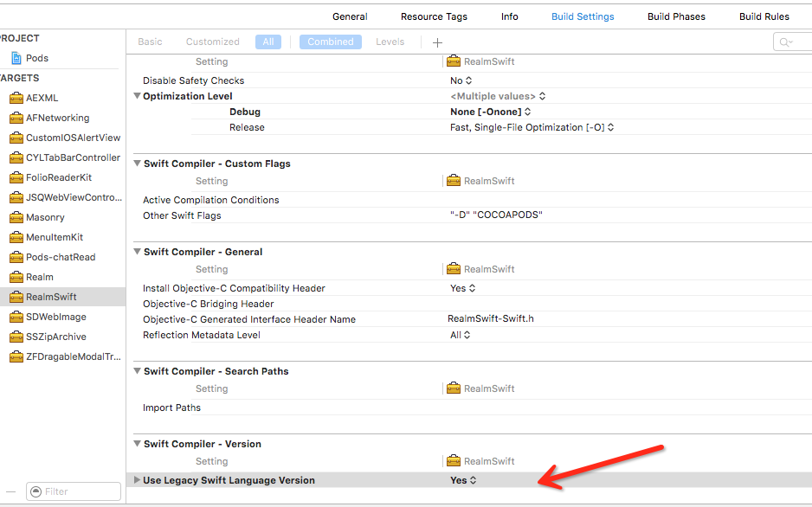Image resolution: width=812 pixels, height=507 pixels.
Task: Focus the build settings search field
Action: coord(793,42)
